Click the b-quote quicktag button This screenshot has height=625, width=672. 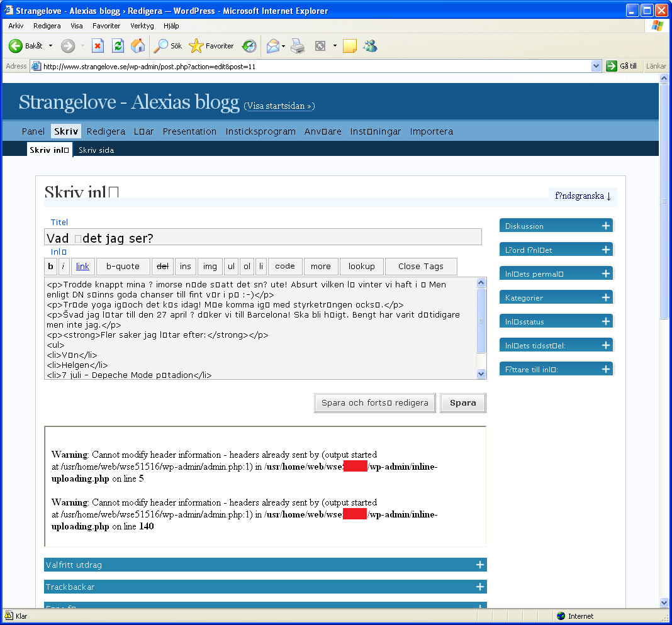(x=123, y=266)
